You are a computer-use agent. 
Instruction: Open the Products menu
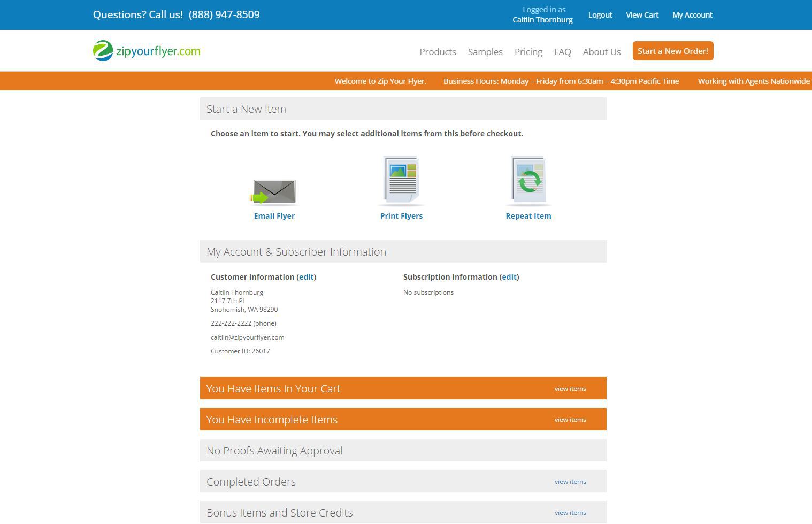pyautogui.click(x=438, y=52)
